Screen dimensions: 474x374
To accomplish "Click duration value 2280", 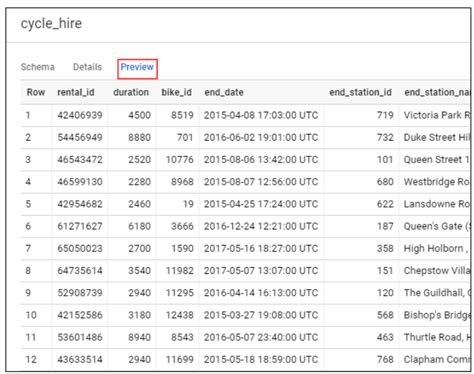I will (x=139, y=182).
